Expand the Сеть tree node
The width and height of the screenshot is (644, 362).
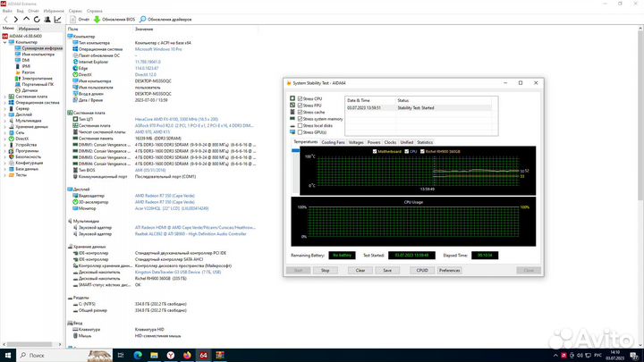[x=5, y=132]
